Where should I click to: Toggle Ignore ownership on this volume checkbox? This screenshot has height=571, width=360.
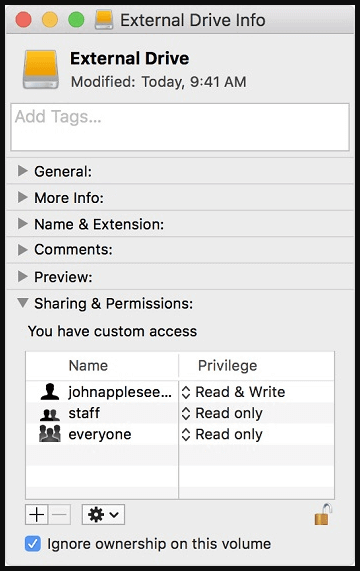click(x=33, y=544)
